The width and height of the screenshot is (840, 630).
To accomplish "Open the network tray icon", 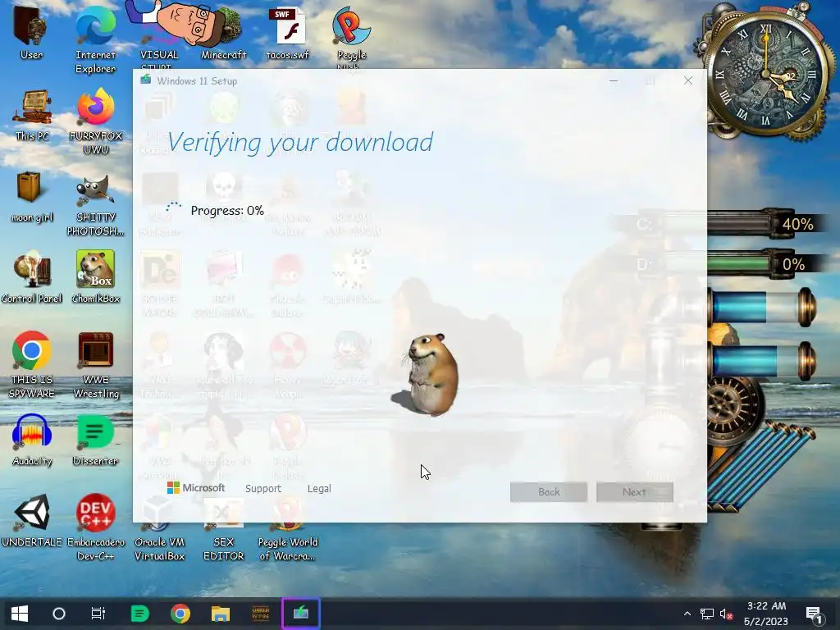I will pos(707,614).
